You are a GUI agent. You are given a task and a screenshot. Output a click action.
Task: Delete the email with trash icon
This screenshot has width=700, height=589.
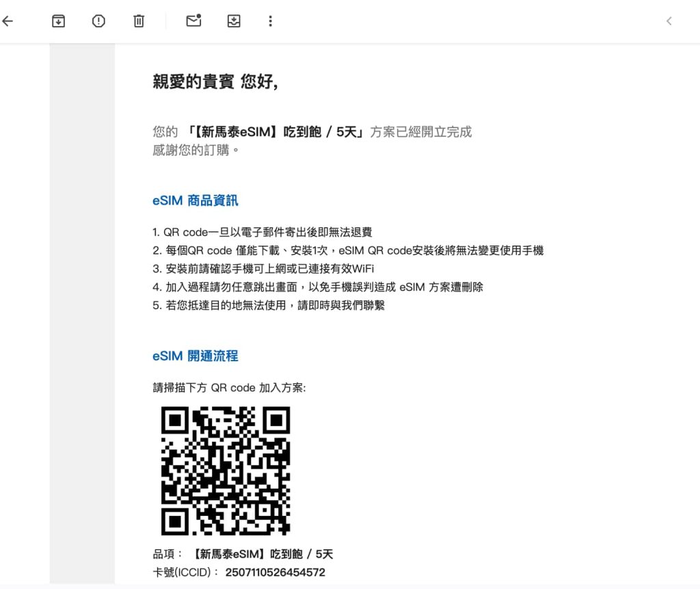click(x=139, y=21)
